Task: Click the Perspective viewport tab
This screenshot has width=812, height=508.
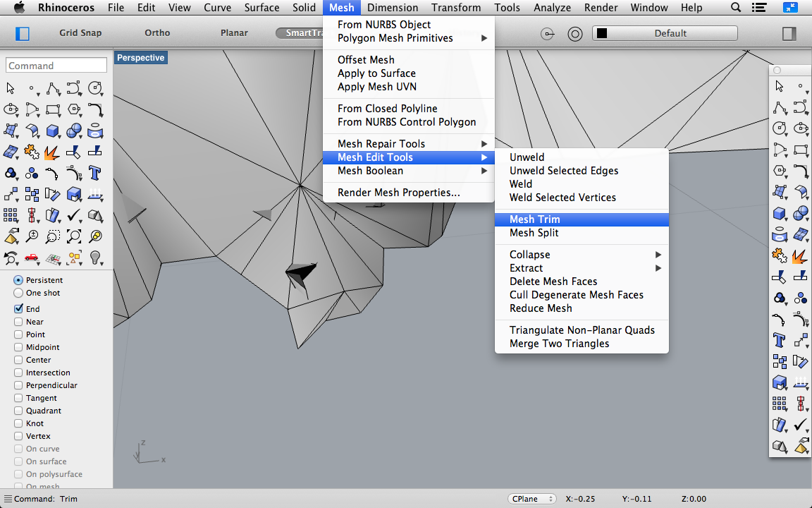Action: 140,57
